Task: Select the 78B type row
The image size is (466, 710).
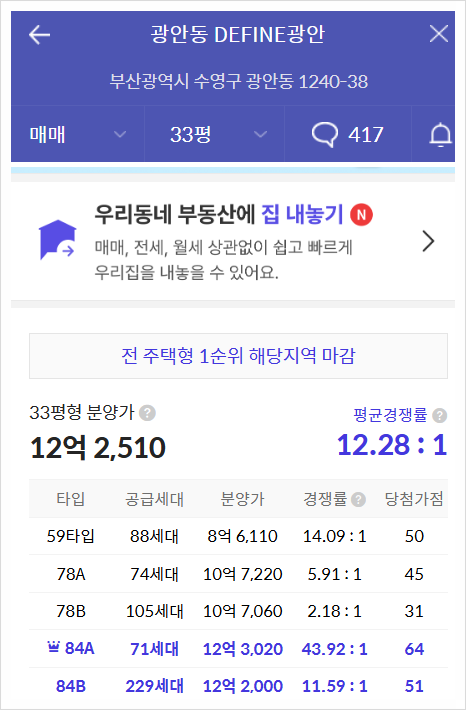Action: (x=238, y=611)
